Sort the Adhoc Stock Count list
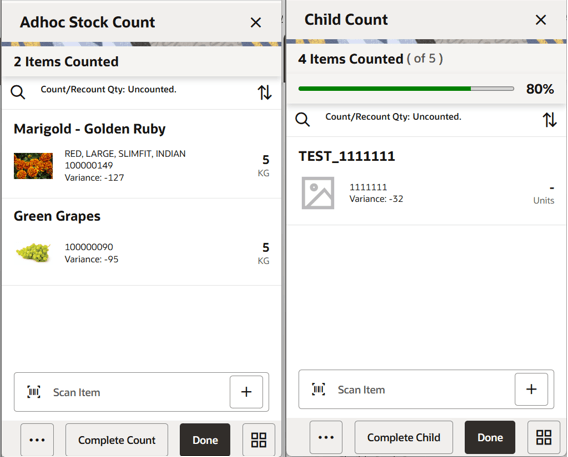568x457 pixels. [x=264, y=92]
